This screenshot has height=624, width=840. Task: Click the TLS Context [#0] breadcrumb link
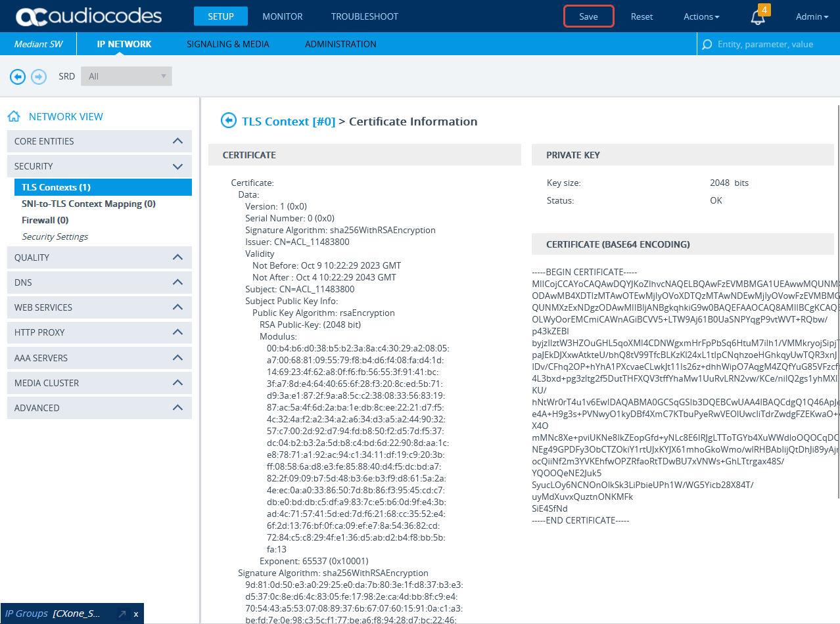point(289,121)
